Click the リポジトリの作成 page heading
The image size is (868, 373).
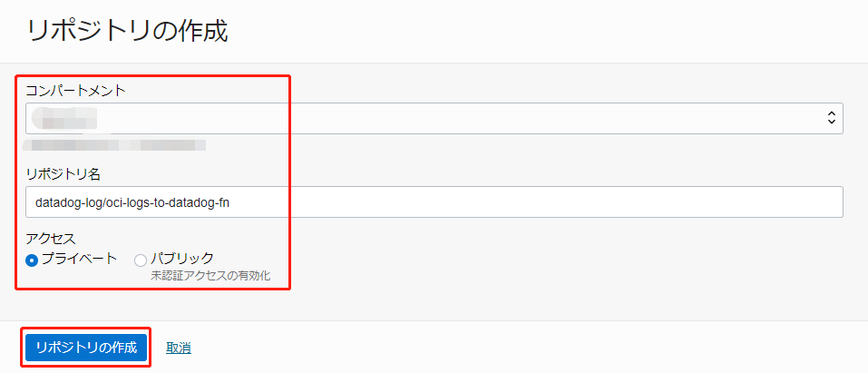pos(127,31)
